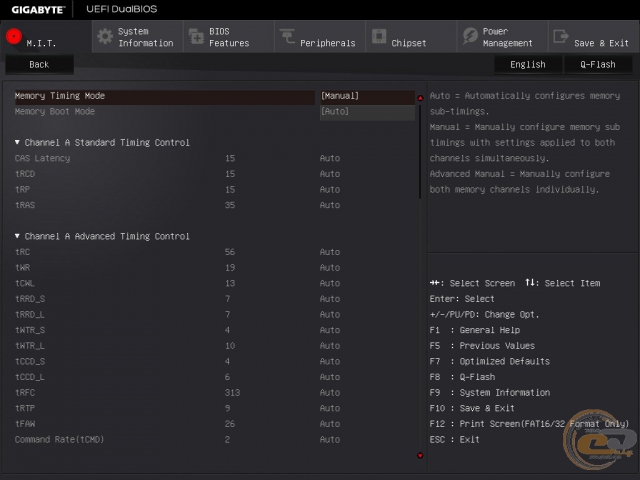The image size is (640, 480).
Task: Click the System Information gear icon
Action: 104,37
